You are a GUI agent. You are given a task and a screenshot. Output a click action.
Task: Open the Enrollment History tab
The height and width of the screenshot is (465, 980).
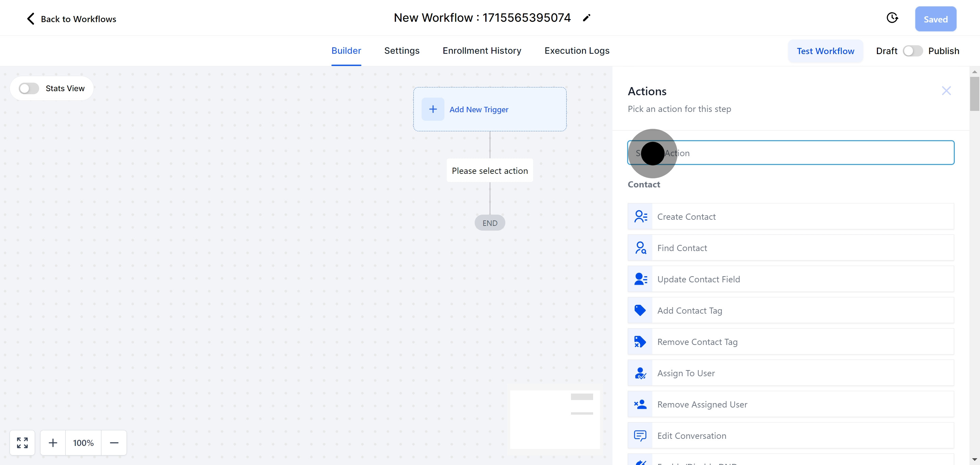481,51
